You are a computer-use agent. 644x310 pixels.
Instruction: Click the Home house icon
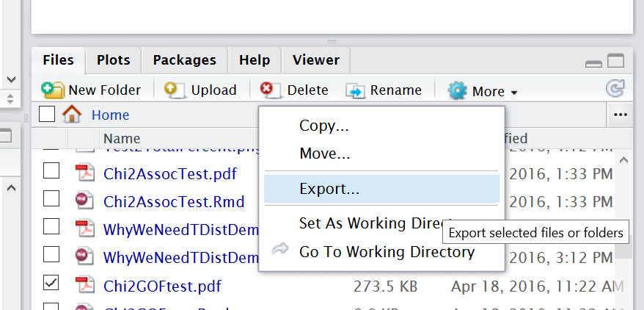click(x=72, y=114)
